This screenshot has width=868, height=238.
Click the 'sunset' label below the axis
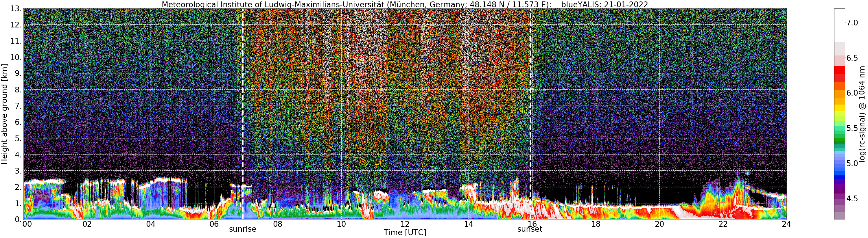530,229
